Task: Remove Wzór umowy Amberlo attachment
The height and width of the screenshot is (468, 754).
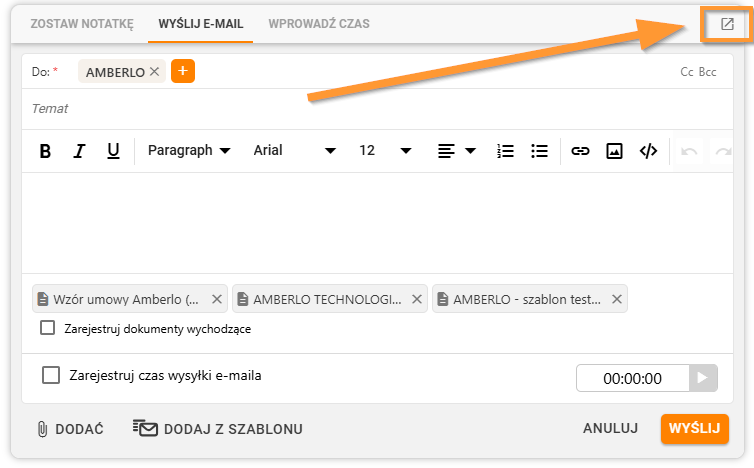Action: click(217, 299)
